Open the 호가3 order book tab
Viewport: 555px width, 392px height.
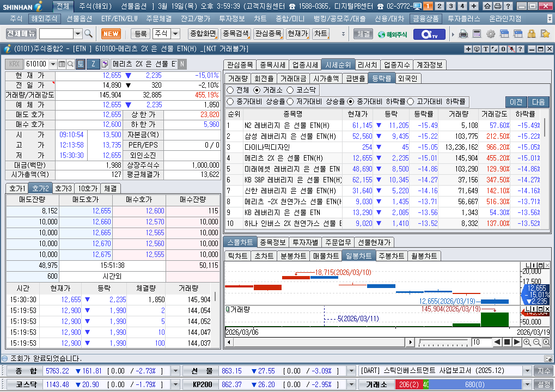(63, 188)
